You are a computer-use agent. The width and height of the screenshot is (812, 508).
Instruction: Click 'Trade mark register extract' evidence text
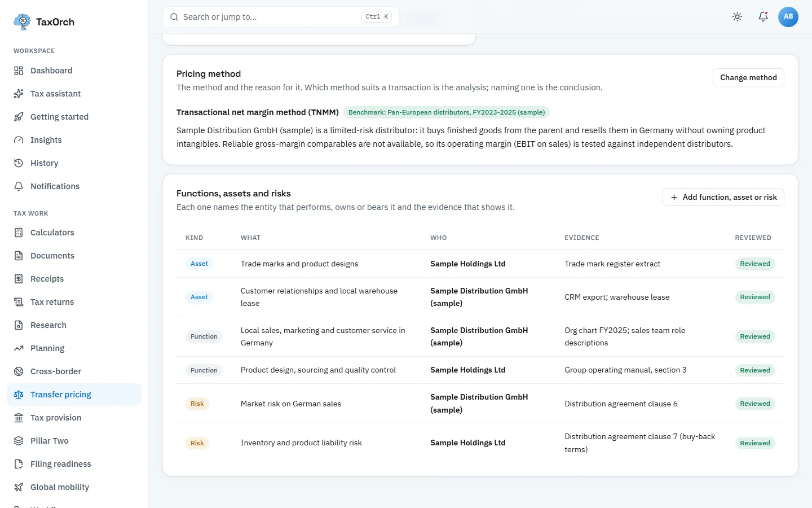tap(612, 264)
